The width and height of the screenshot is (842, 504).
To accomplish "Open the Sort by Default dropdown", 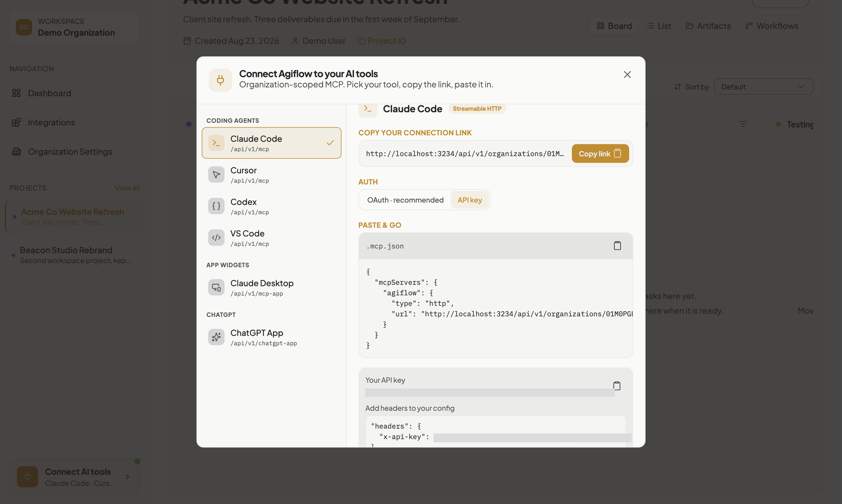I will [763, 87].
